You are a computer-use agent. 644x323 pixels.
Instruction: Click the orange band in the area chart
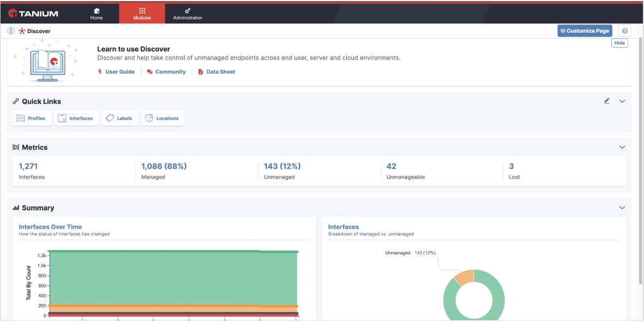pyautogui.click(x=173, y=309)
